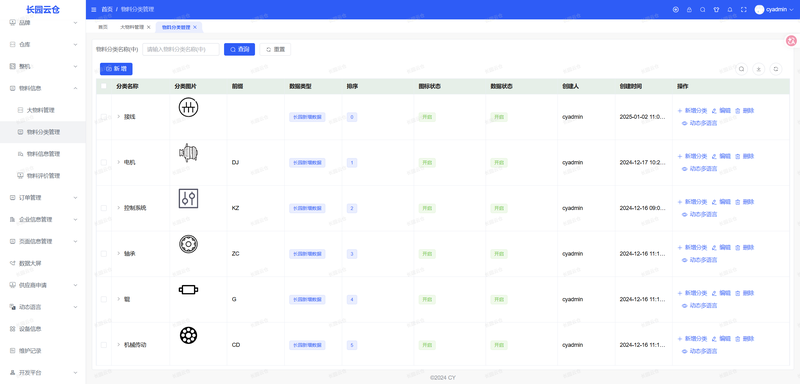Image resolution: width=800 pixels, height=384 pixels.
Task: Click the round export download icon
Action: 759,69
